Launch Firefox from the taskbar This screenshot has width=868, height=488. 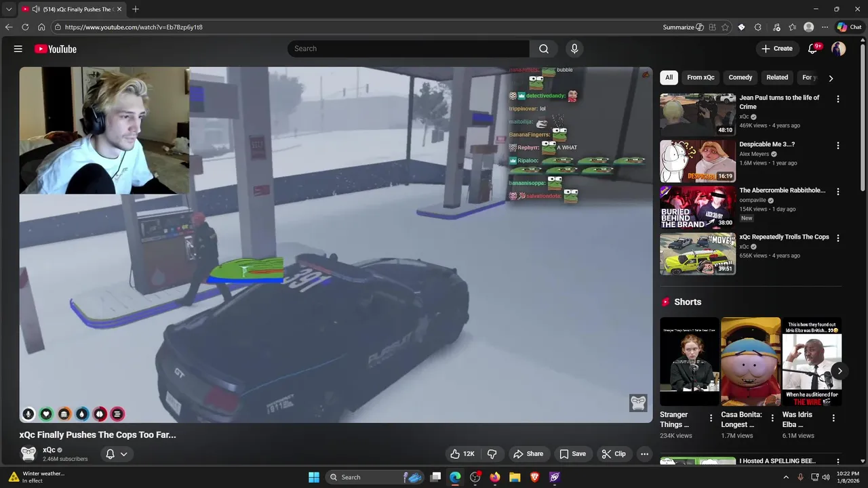495,477
